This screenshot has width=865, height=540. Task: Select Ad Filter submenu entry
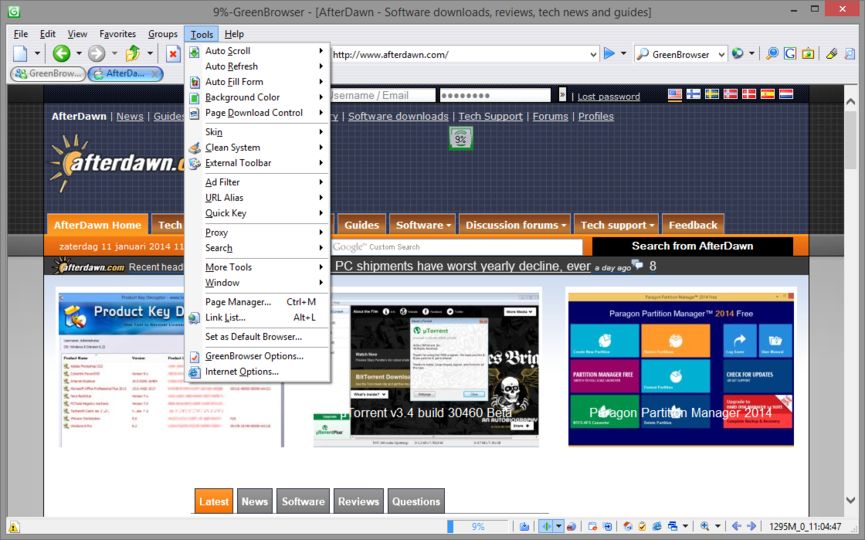[x=258, y=182]
